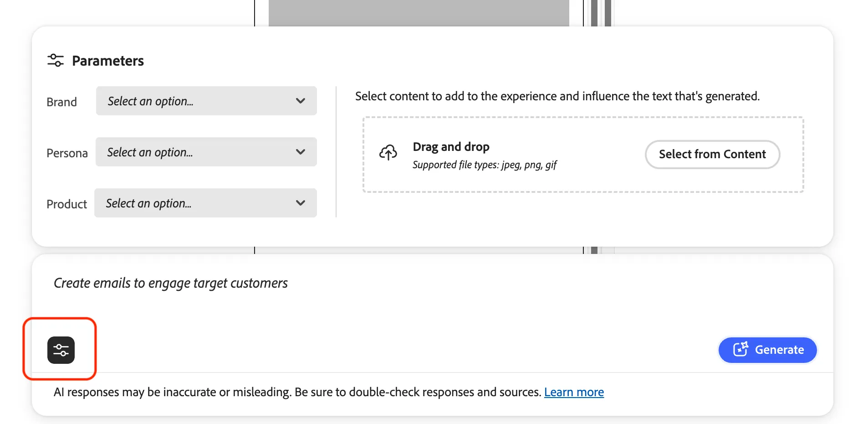Toggle the parameters settings icon button
868x424 pixels.
(61, 350)
